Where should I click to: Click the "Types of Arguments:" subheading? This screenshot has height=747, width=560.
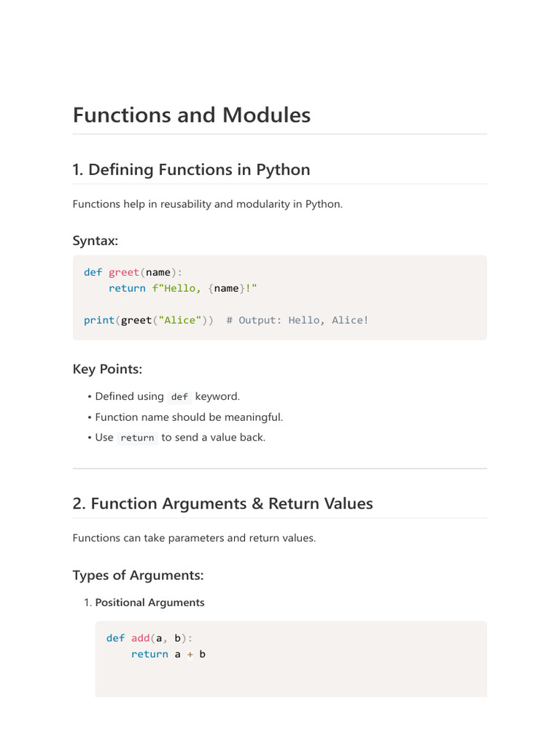[x=138, y=575]
